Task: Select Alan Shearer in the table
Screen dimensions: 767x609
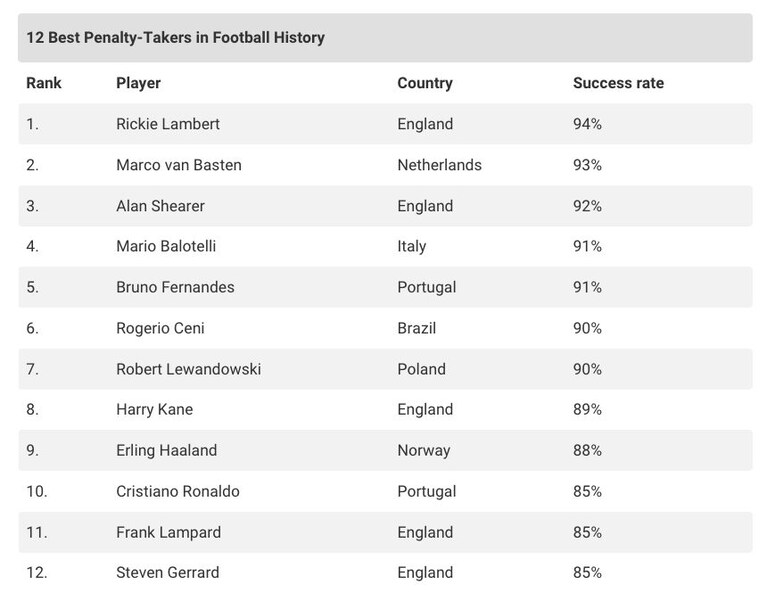Action: pos(160,206)
